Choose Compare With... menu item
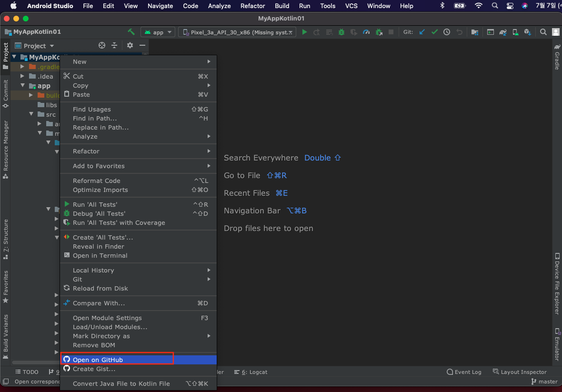This screenshot has width=562, height=392. click(138, 303)
